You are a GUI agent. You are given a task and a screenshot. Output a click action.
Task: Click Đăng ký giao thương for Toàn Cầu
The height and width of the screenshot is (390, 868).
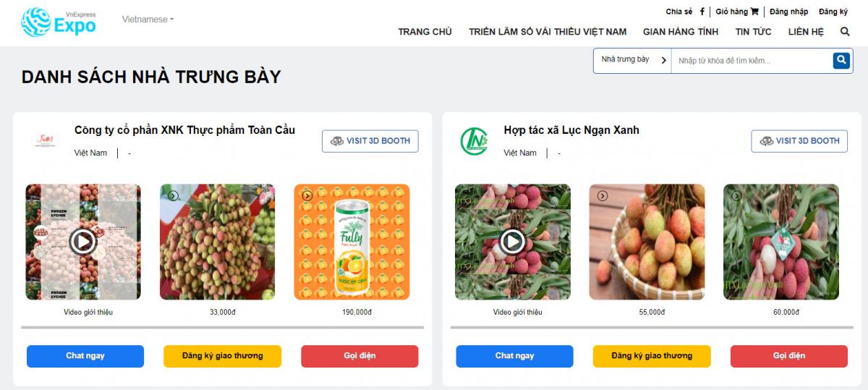(x=222, y=356)
